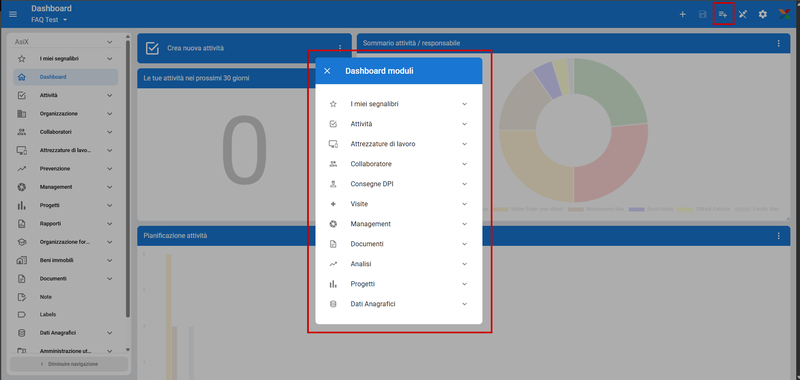
Task: Open Management in the sidebar
Action: click(65, 187)
